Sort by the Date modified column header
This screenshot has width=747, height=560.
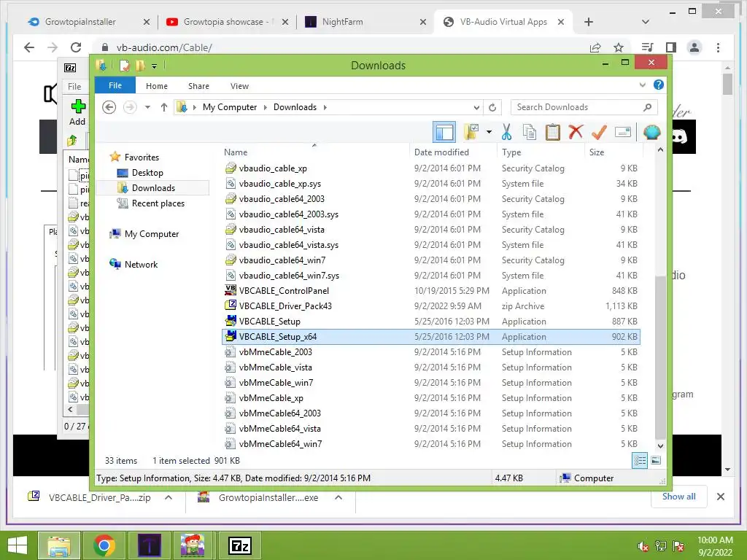coord(441,152)
